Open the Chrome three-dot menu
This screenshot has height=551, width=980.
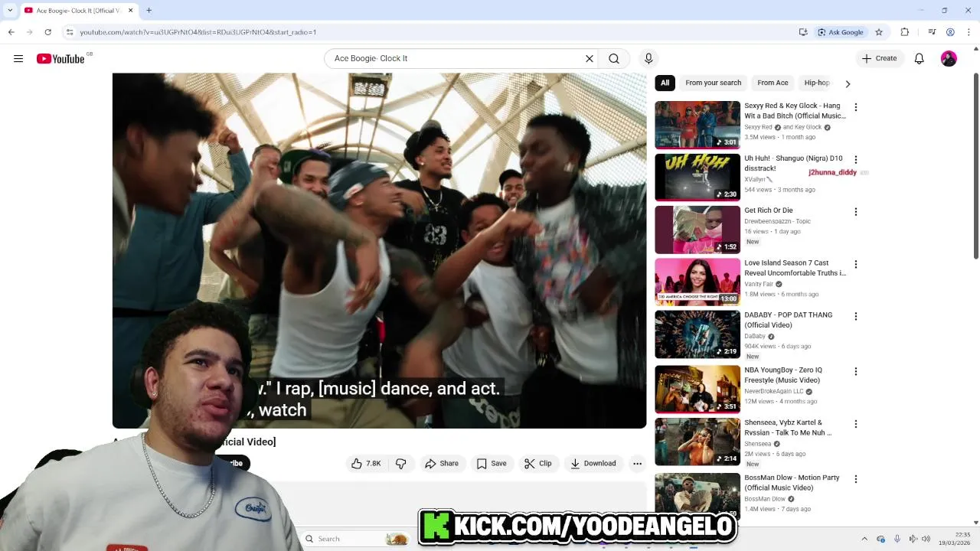(969, 32)
